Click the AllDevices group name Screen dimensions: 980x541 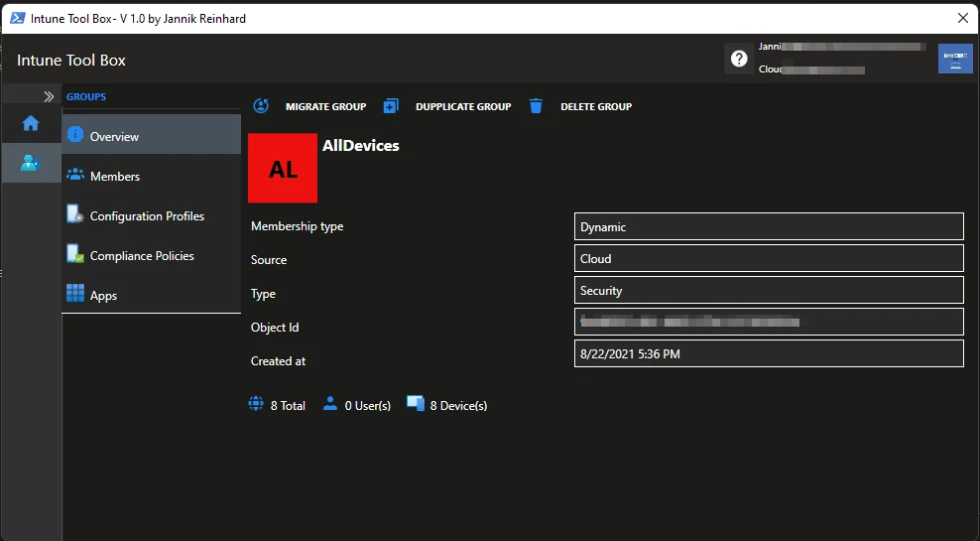[361, 146]
